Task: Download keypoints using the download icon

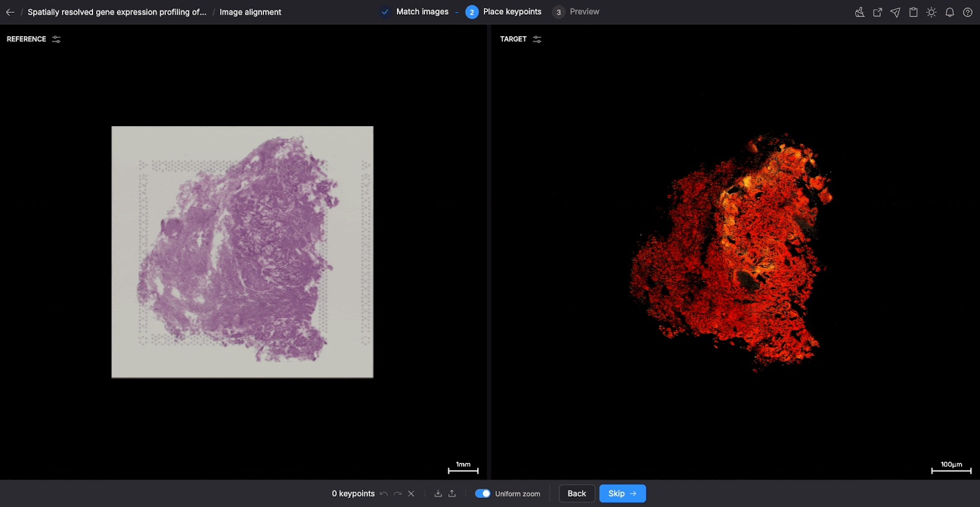Action: (x=438, y=494)
